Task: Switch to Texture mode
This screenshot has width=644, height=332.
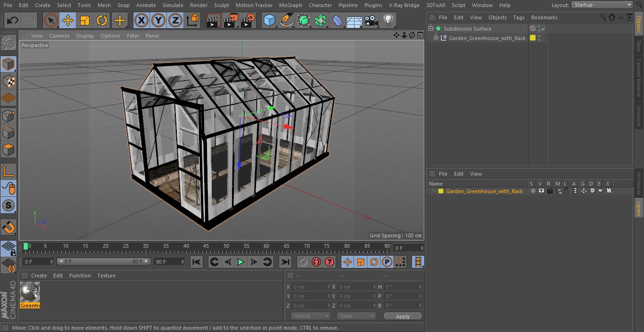Action: point(8,81)
